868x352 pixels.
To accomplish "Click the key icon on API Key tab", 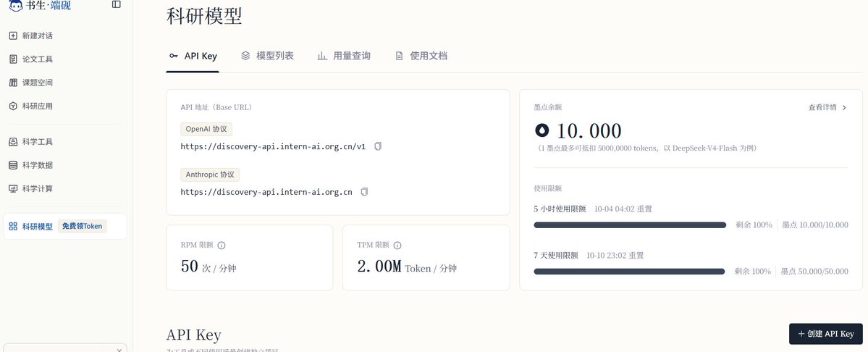I will click(174, 56).
